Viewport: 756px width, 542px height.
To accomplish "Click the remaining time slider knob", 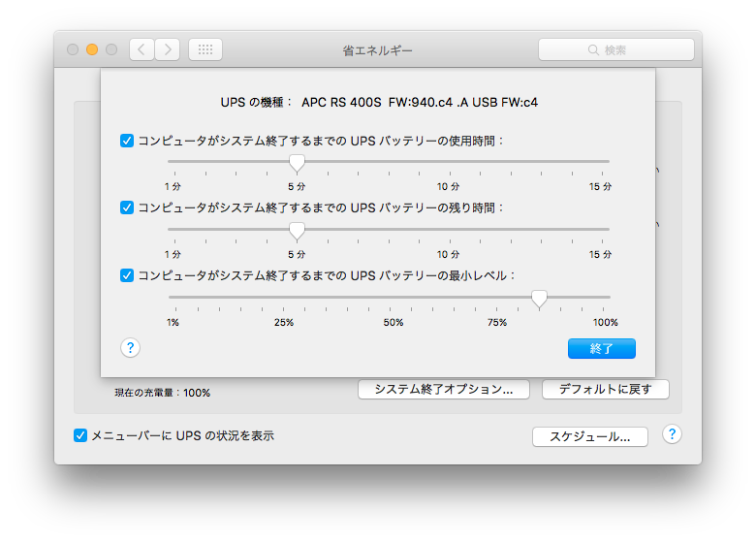I will 297,232.
